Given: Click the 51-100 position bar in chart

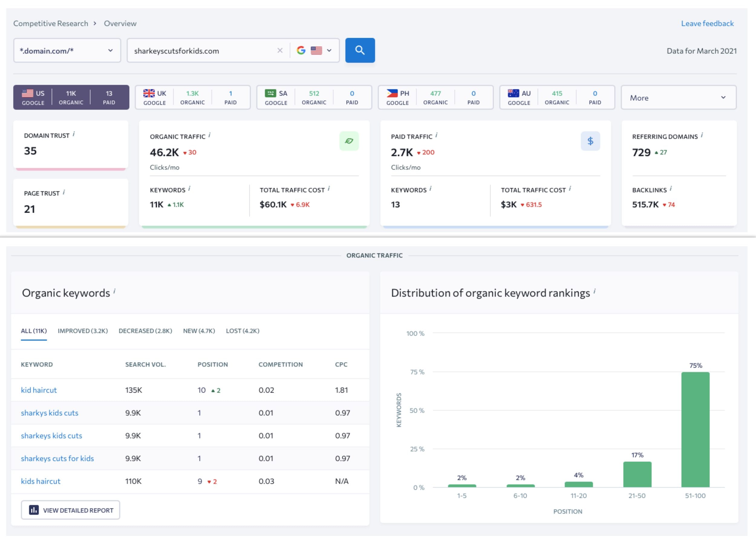Looking at the screenshot, I should (x=695, y=430).
